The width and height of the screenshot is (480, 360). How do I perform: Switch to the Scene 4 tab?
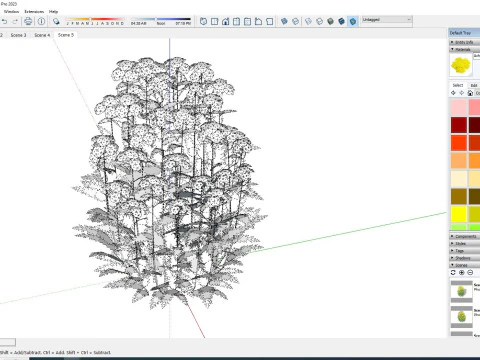coord(42,35)
